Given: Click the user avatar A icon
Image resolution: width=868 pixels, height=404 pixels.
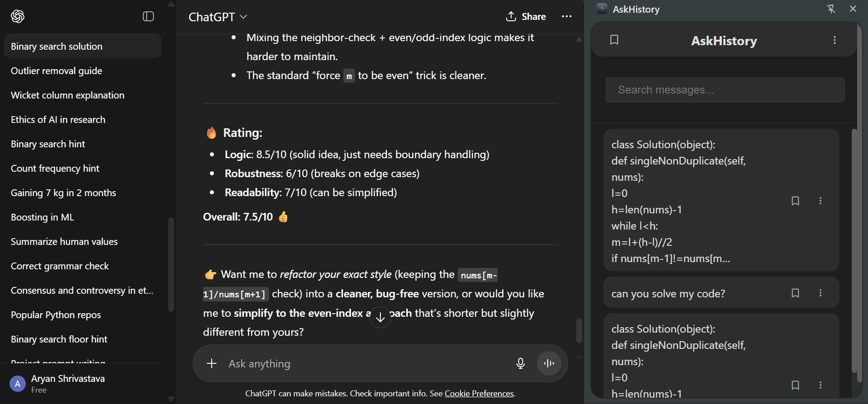Looking at the screenshot, I should pyautogui.click(x=18, y=384).
